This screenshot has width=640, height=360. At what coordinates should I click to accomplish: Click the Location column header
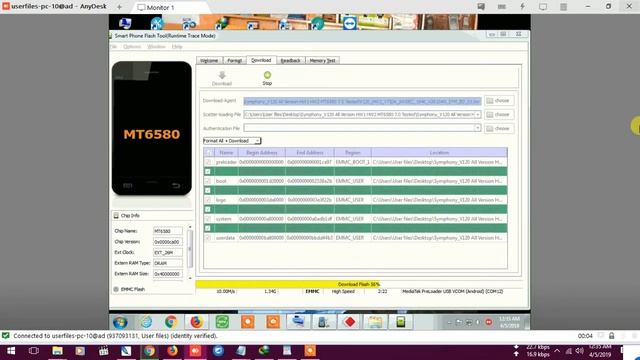[x=439, y=153]
